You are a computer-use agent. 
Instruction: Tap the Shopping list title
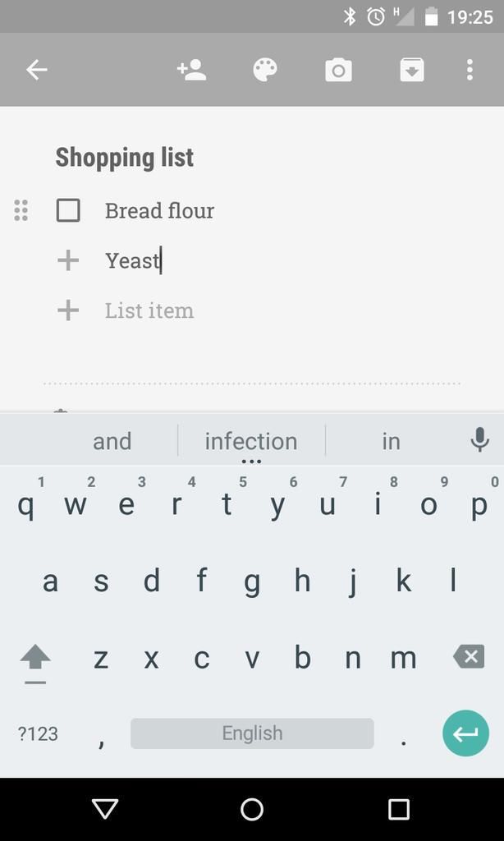pos(125,157)
